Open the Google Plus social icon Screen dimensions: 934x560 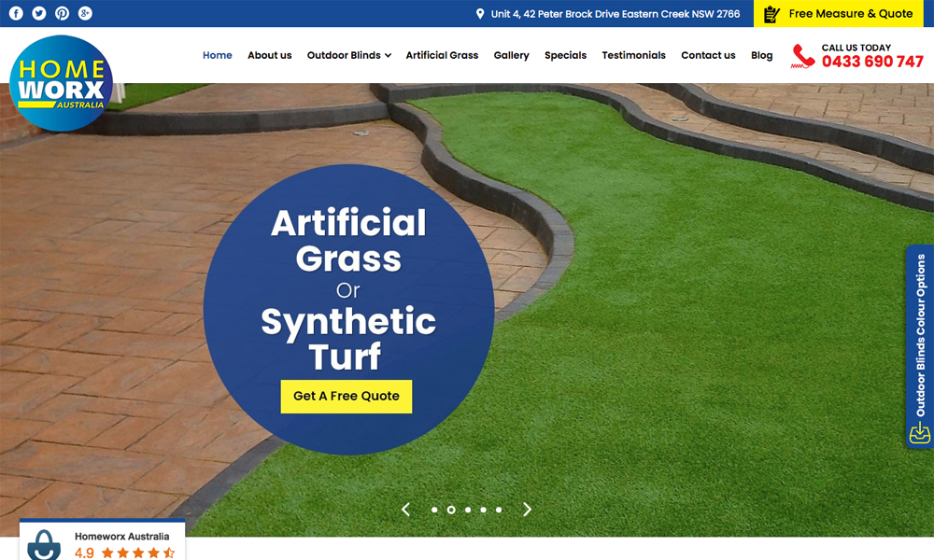[x=85, y=13]
